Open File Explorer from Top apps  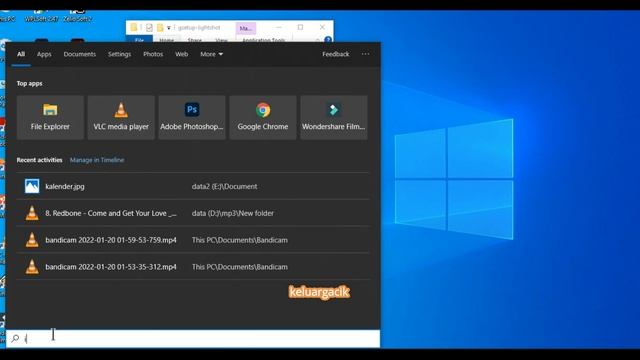tap(50, 118)
